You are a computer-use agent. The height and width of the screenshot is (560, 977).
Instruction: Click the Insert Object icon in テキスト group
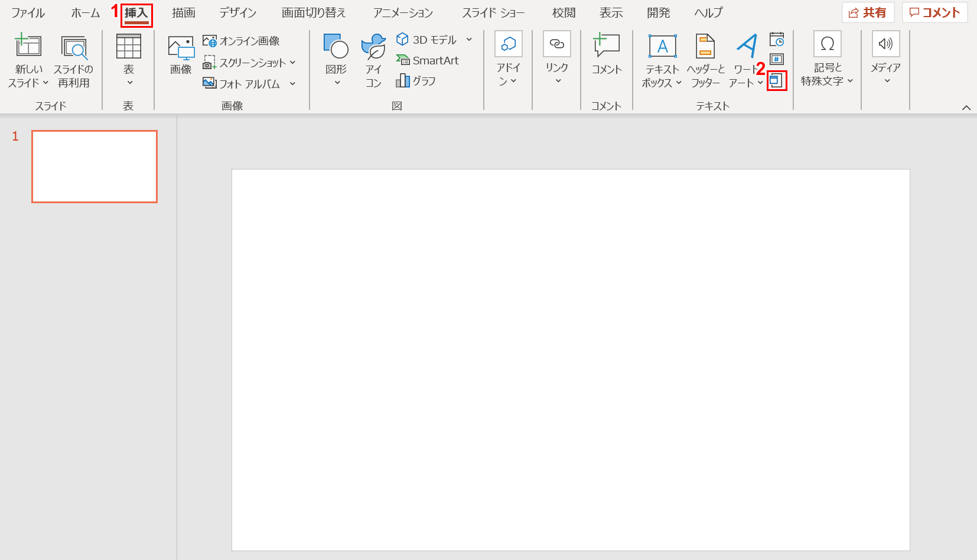coord(777,80)
